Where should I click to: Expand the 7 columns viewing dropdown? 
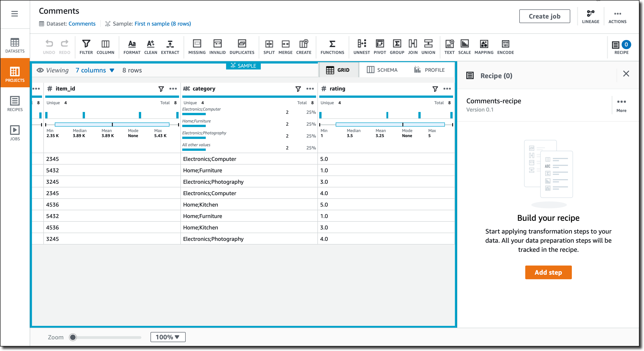(x=95, y=70)
